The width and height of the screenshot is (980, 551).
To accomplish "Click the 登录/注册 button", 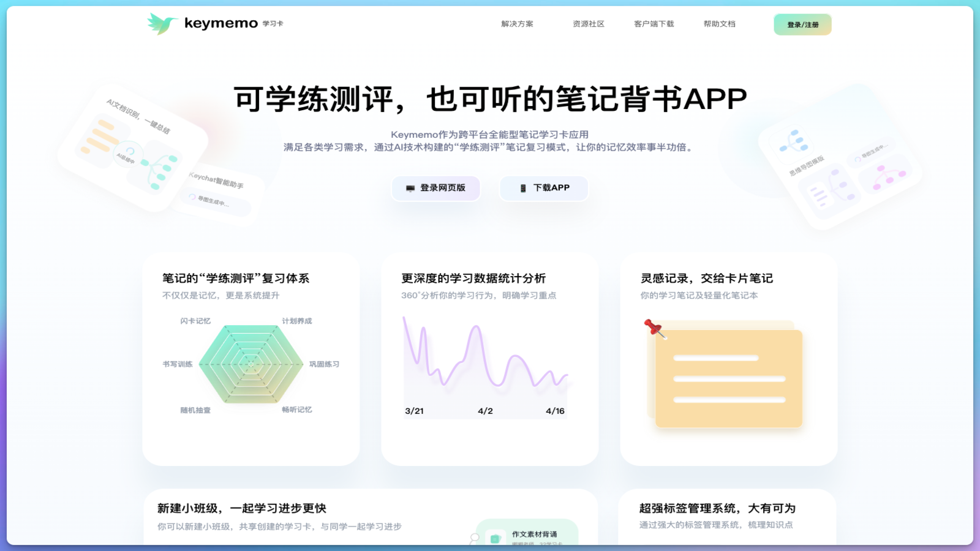I will [x=802, y=24].
